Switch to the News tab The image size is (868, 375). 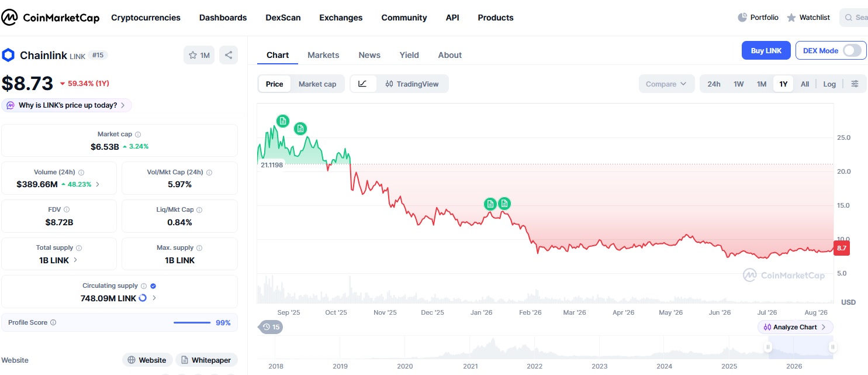[369, 55]
